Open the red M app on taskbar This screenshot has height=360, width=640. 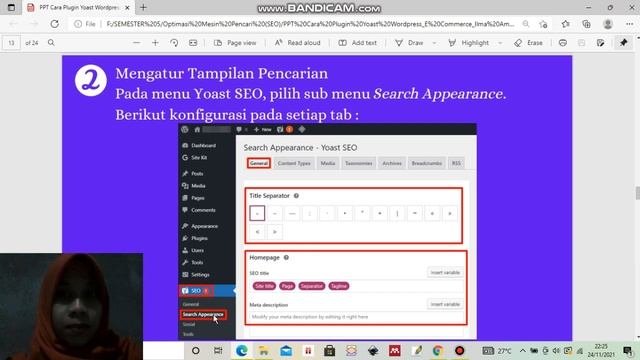coord(395,351)
